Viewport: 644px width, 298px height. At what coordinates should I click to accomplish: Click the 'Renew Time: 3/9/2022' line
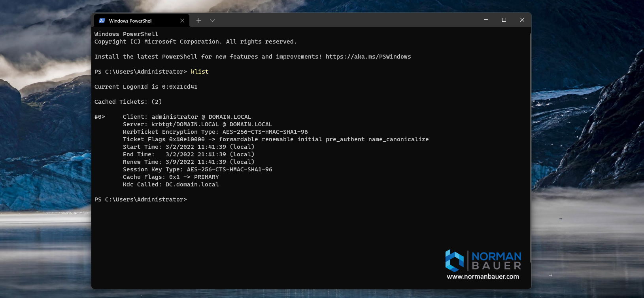(189, 162)
